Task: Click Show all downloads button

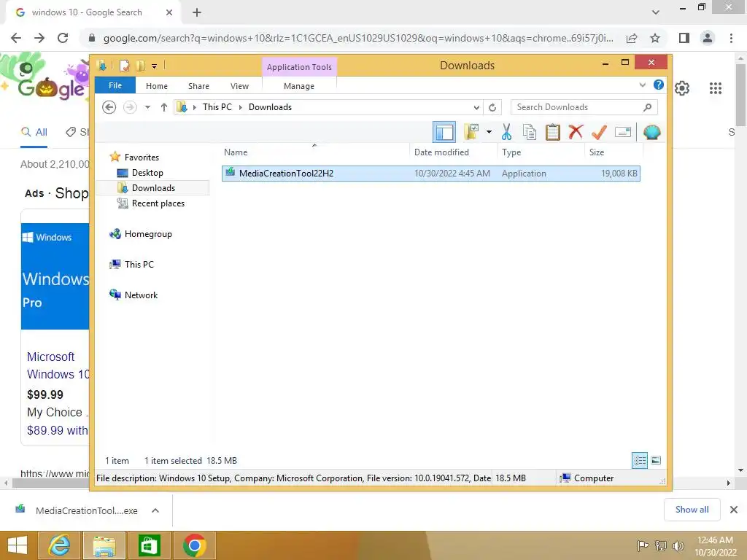Action: click(692, 510)
